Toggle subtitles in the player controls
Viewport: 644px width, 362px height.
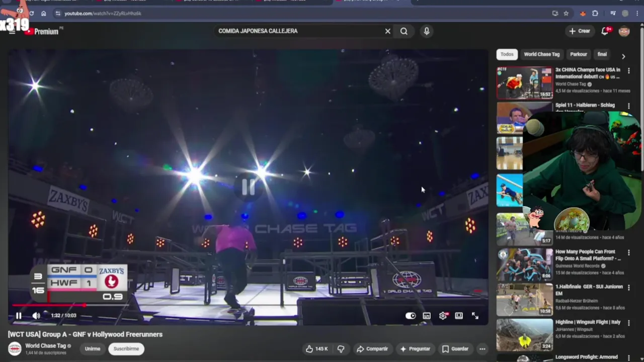[427, 316]
